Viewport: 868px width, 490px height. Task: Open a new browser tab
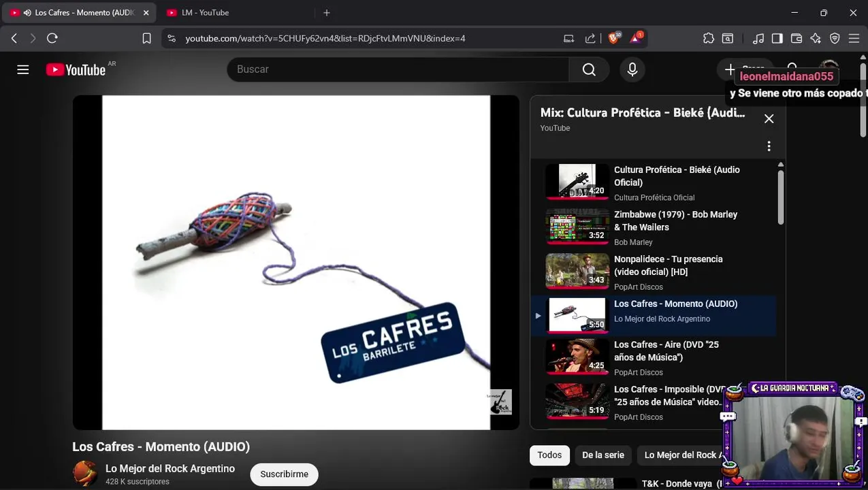327,13
